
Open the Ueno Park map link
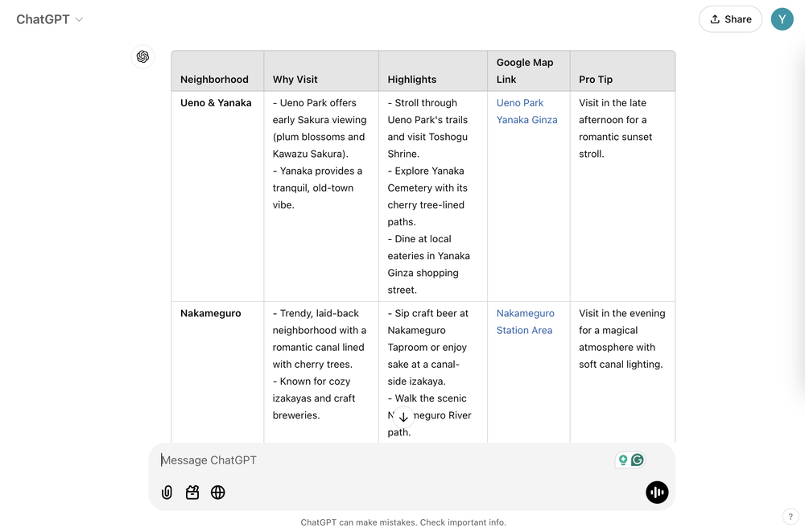pyautogui.click(x=519, y=102)
